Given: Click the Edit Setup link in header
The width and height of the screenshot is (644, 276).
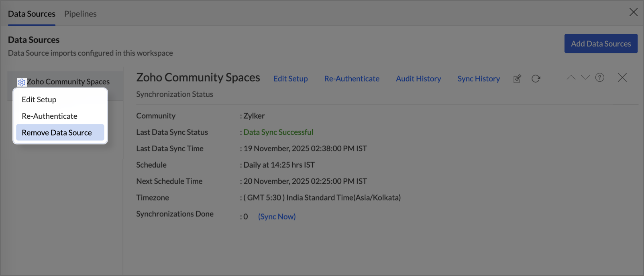Looking at the screenshot, I should (290, 79).
